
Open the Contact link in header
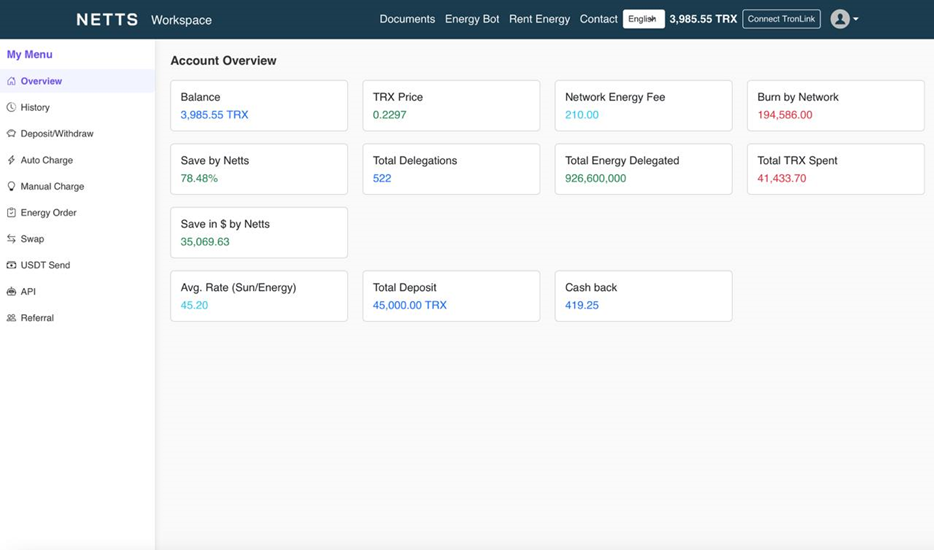point(598,19)
